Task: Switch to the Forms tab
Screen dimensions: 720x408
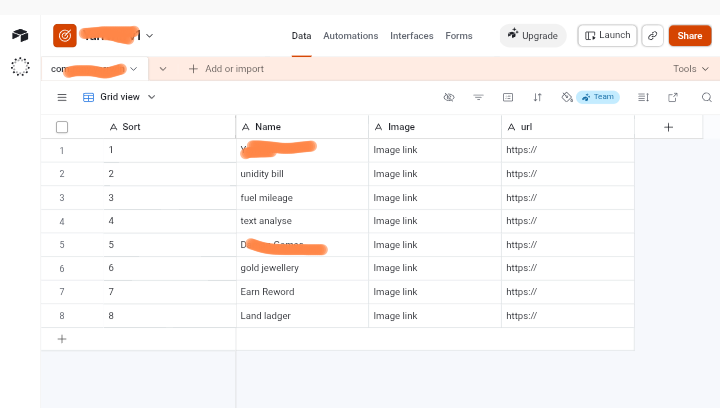Action: pyautogui.click(x=459, y=36)
